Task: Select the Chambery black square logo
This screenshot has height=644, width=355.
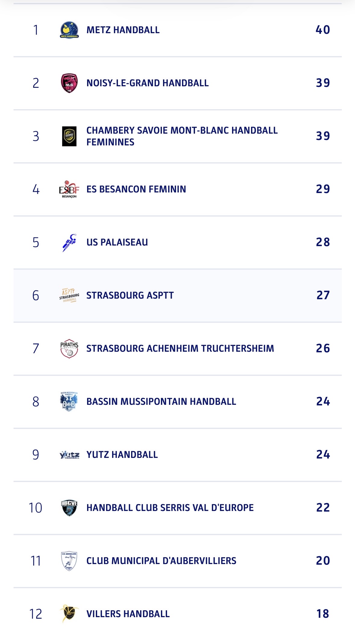Action: coord(69,136)
